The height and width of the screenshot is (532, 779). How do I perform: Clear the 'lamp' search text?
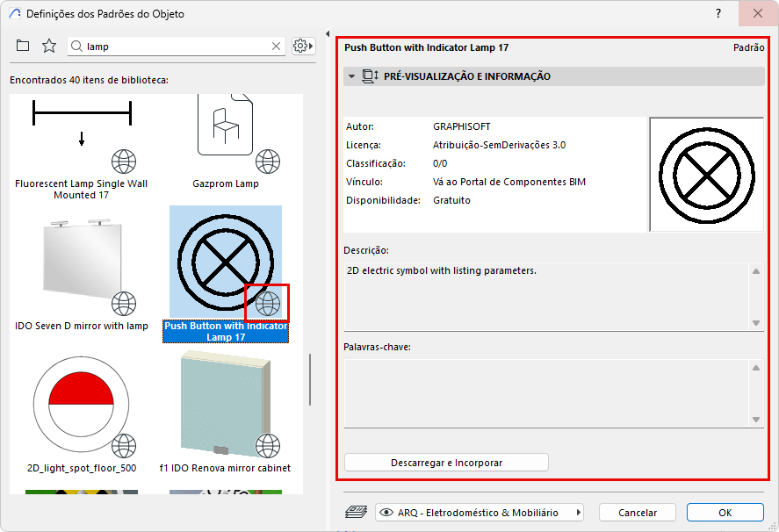coord(277,47)
